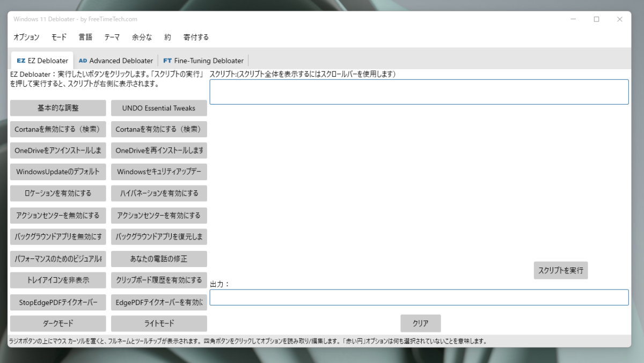Minimize the Windows 11 Debloater window
Screen dimensions: 644x363
573,19
